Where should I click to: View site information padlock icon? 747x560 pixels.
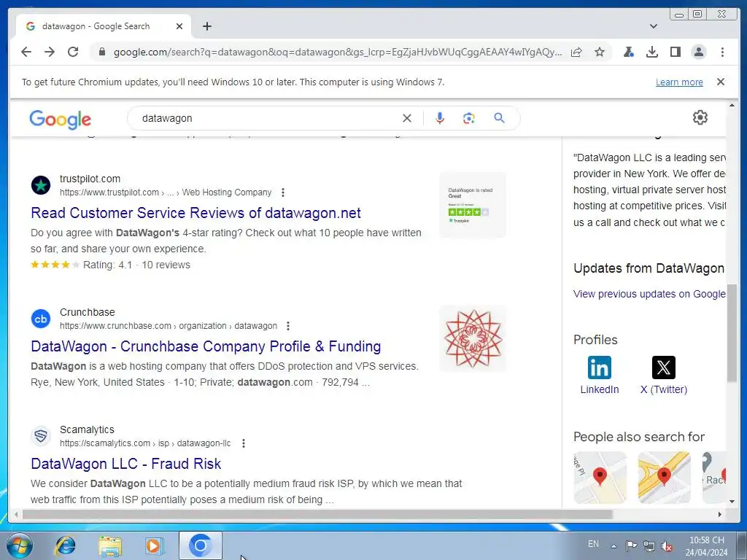coord(101,52)
